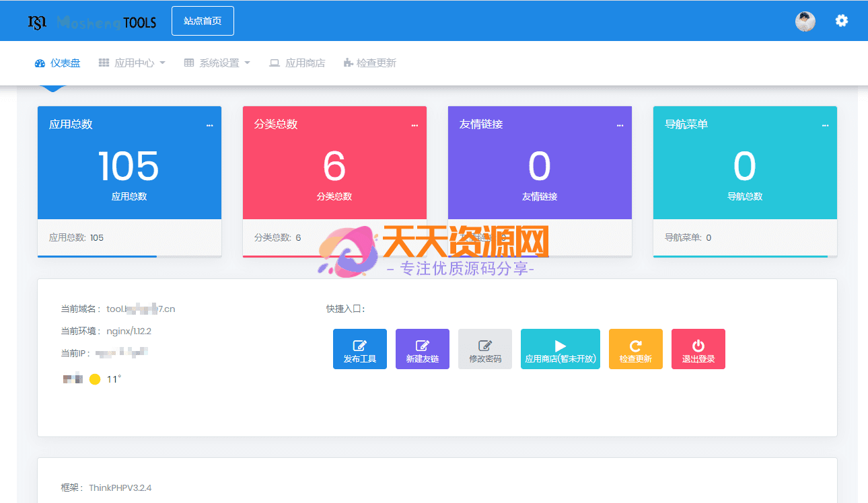Viewport: 868px width, 503px height.
Task: Click the 站点首页 button
Action: coord(203,21)
